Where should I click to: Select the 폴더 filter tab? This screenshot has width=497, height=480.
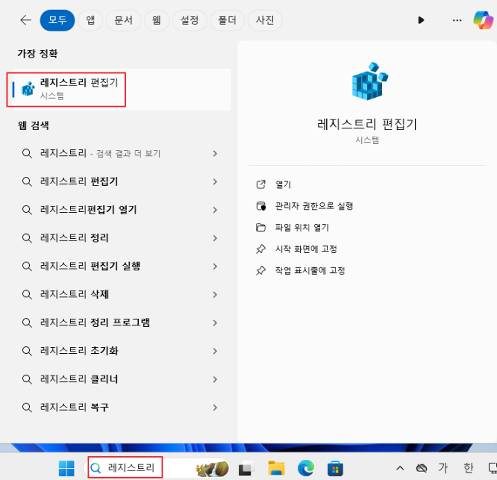[x=227, y=20]
